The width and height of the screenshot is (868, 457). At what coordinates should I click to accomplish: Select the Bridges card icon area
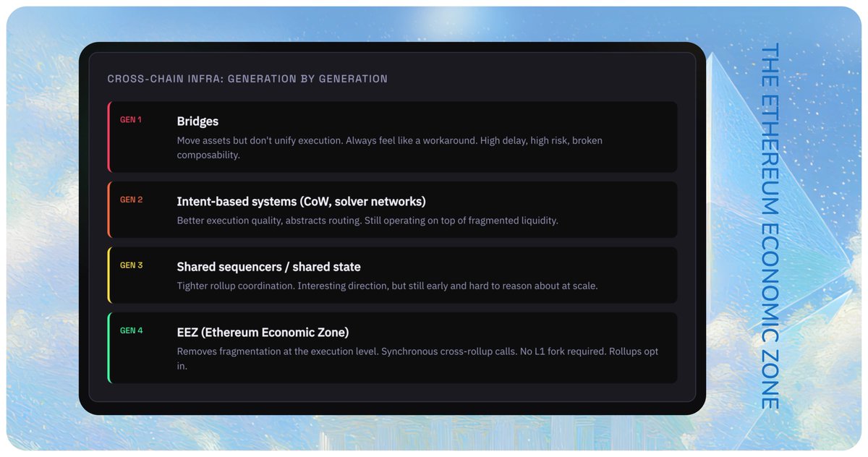[130, 119]
